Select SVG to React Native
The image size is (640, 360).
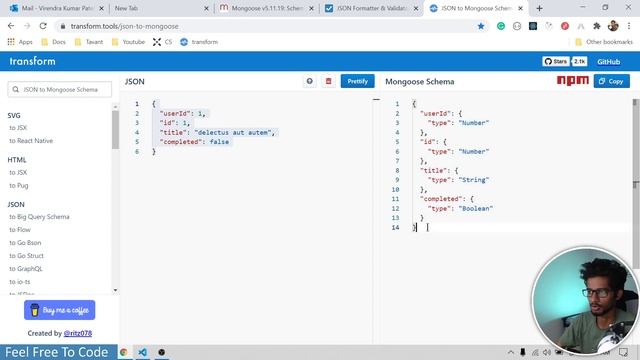31,141
